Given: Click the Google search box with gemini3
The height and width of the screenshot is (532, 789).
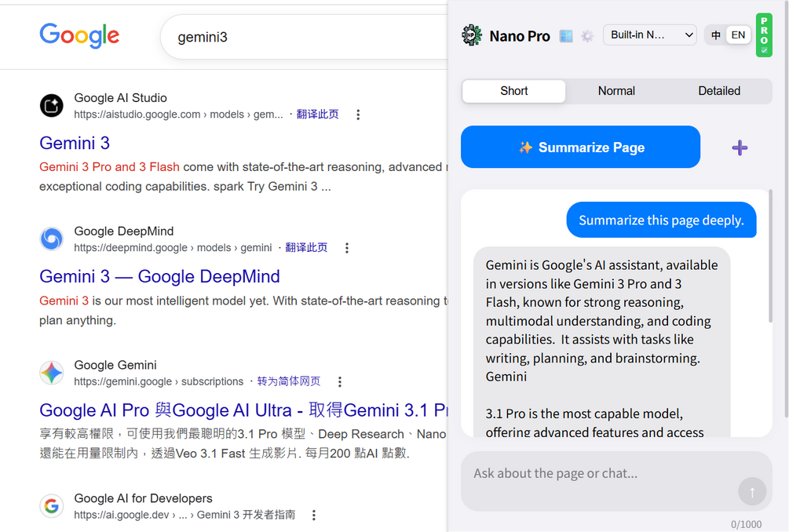Looking at the screenshot, I should click(304, 37).
